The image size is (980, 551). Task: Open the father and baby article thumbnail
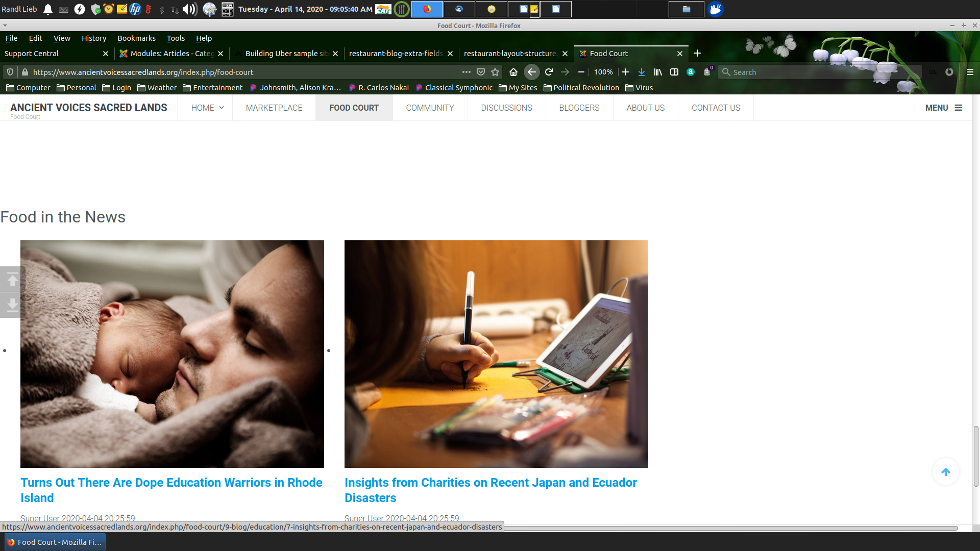pyautogui.click(x=172, y=354)
